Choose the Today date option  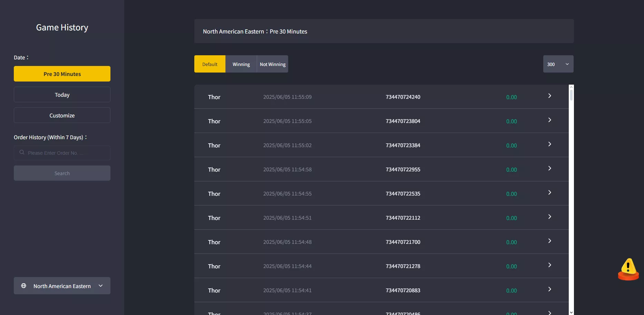click(x=62, y=95)
